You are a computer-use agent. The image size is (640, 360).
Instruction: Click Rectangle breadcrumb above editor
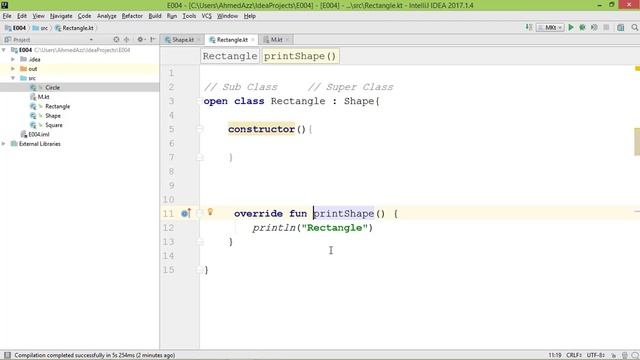click(230, 56)
